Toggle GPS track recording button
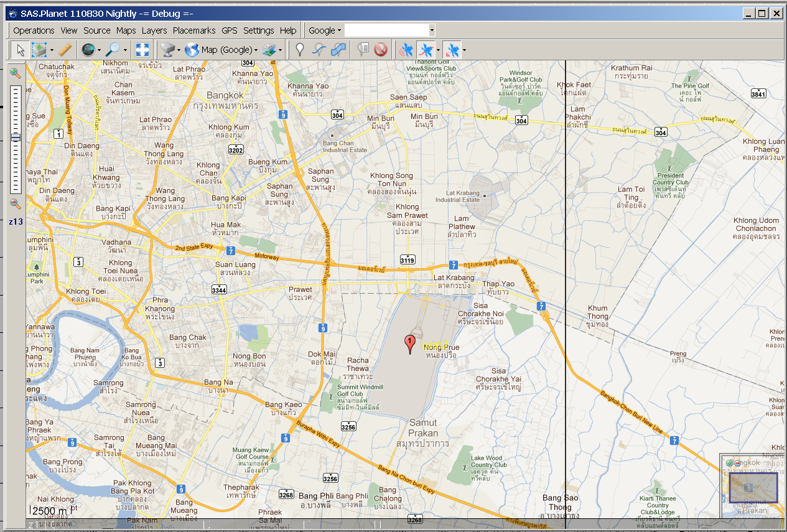Image resolution: width=787 pixels, height=532 pixels. point(426,50)
